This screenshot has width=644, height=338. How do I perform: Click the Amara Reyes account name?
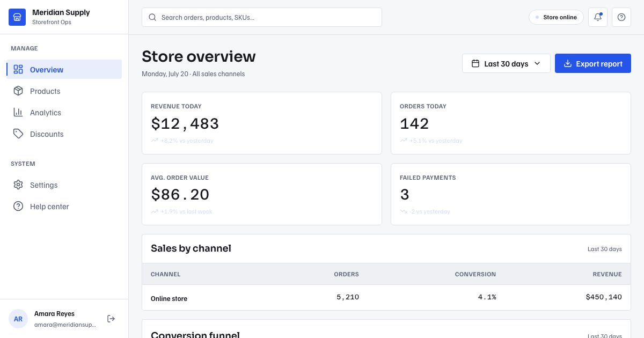click(x=54, y=313)
